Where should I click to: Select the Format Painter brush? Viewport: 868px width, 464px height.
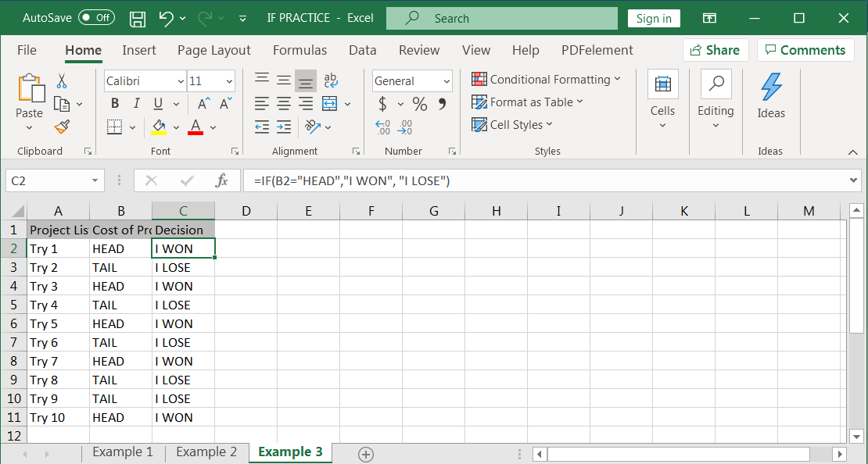point(62,127)
